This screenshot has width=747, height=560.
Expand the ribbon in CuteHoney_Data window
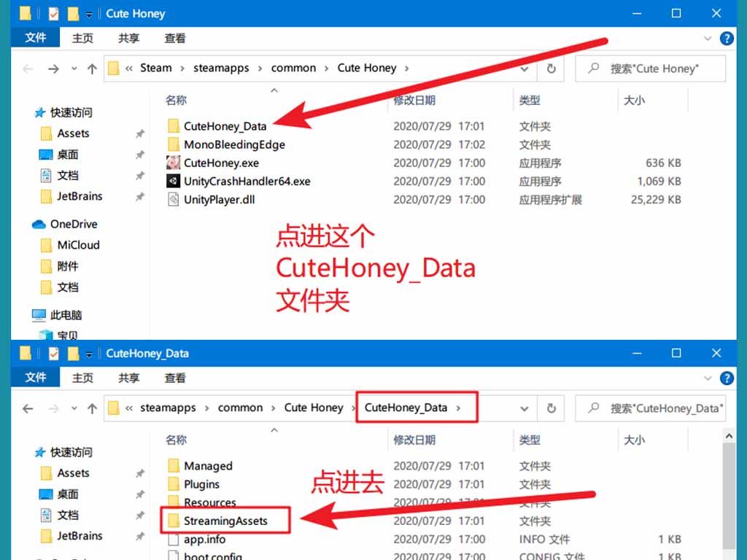click(x=708, y=378)
